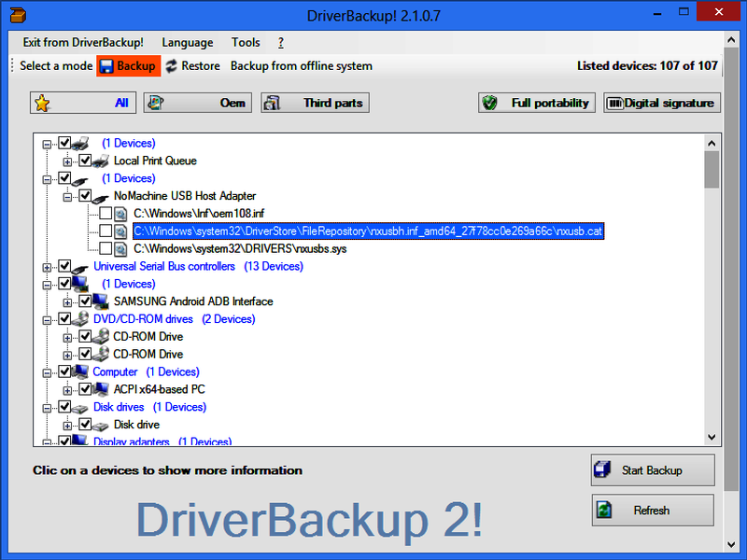This screenshot has height=560, width=747.
Task: Collapse the Computer category node
Action: [47, 372]
